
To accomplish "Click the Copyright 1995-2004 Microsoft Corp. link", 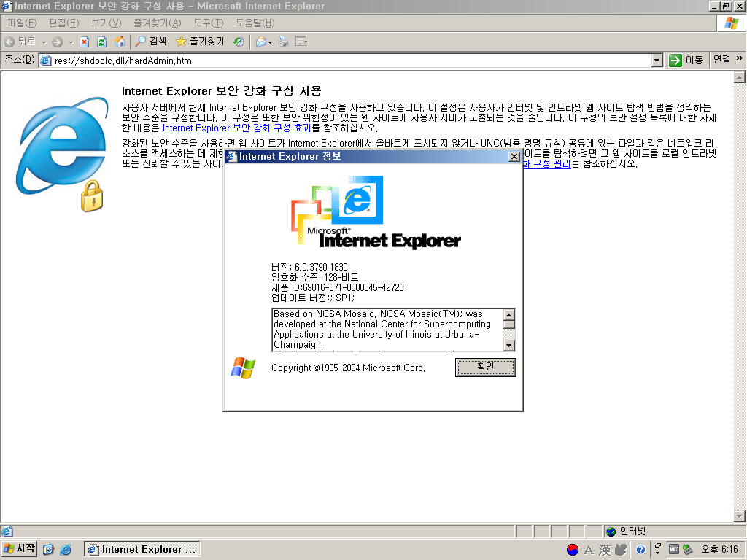I will coord(348,367).
